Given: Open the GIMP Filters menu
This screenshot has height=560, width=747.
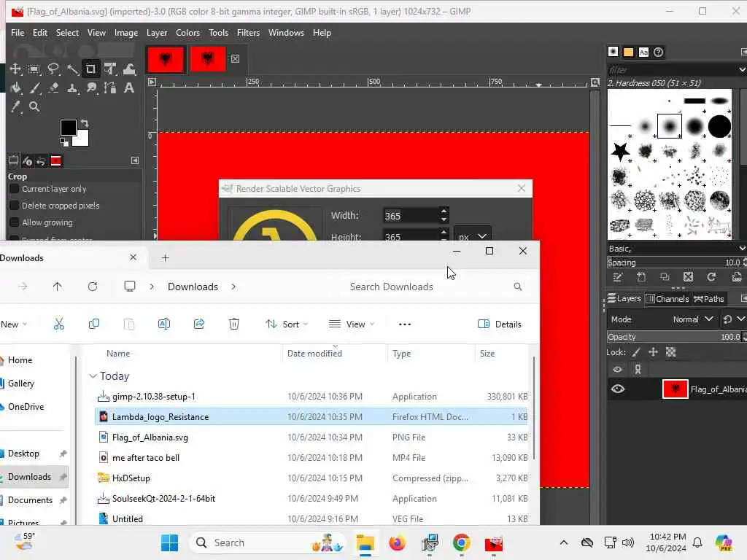Looking at the screenshot, I should point(248,33).
